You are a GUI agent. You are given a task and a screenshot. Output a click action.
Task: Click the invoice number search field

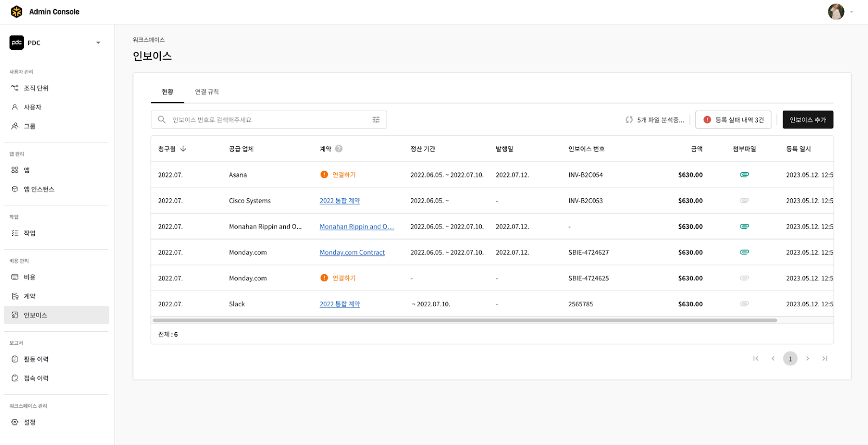[x=269, y=120]
